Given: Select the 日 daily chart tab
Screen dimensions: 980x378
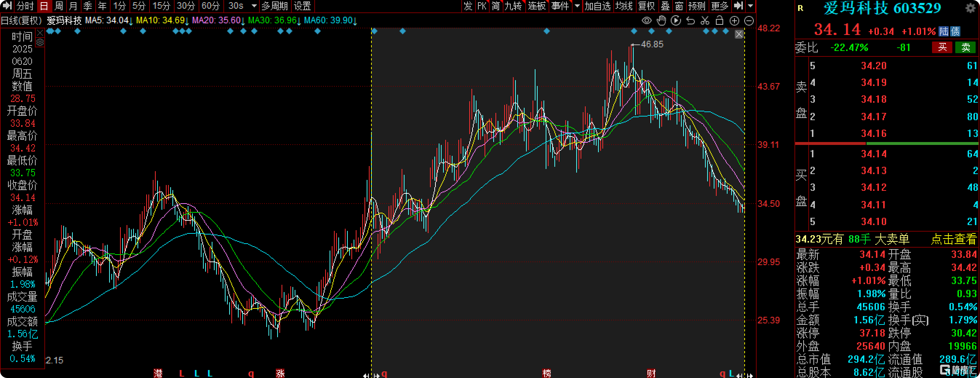Looking at the screenshot, I should point(44,6).
